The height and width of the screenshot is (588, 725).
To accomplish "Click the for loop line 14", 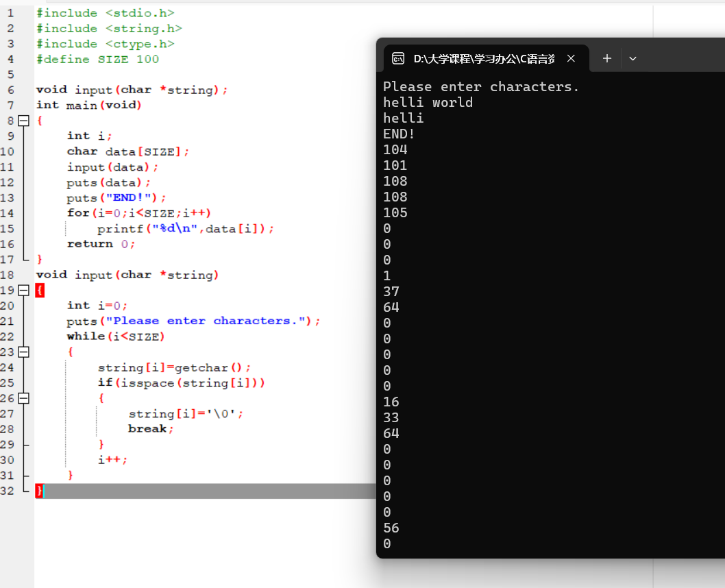I will [x=139, y=213].
